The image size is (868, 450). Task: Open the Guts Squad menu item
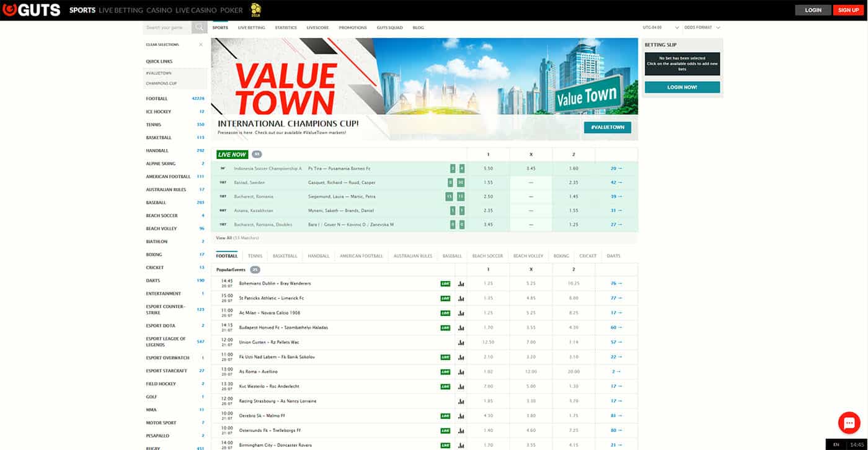pos(389,28)
